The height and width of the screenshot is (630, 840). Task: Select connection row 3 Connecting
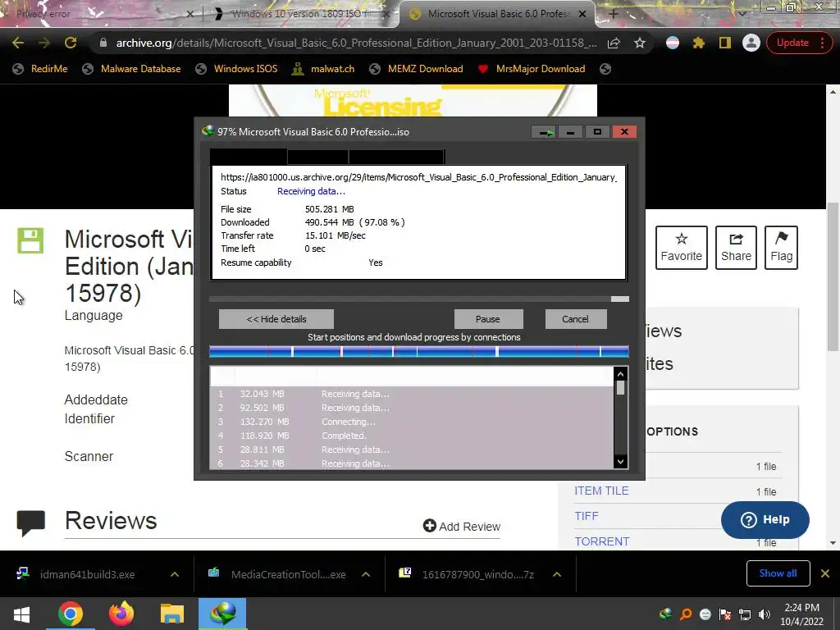click(412, 422)
